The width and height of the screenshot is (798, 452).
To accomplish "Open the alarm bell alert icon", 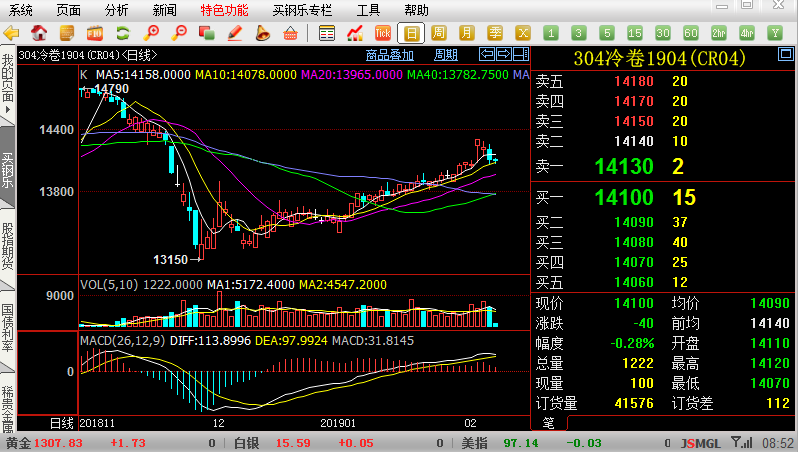I will pyautogui.click(x=263, y=33).
